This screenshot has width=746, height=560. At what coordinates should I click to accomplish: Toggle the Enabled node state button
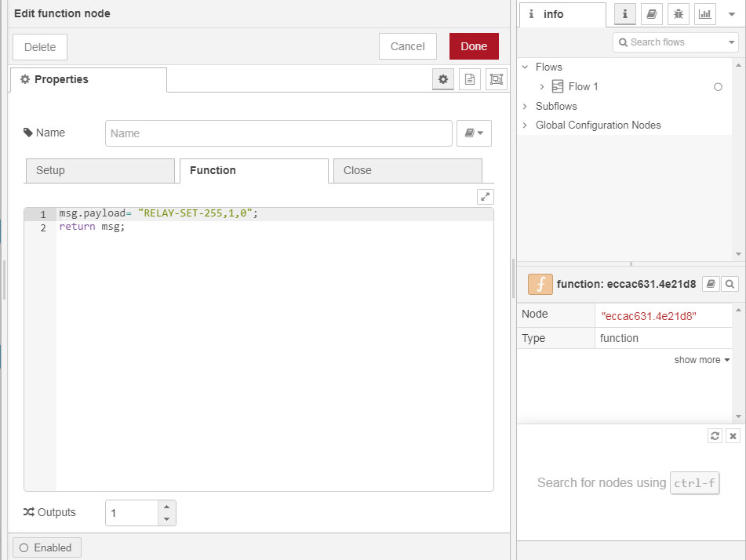[46, 547]
